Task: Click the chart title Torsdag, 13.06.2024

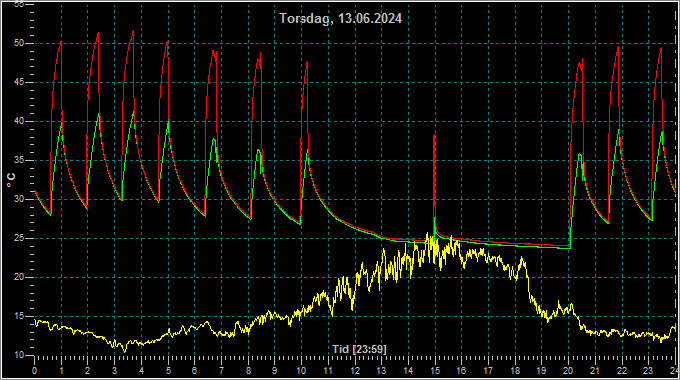Action: [340, 18]
